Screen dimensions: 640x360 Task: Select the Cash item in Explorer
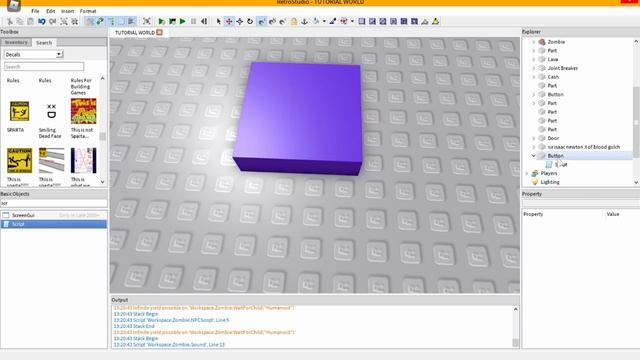(553, 77)
